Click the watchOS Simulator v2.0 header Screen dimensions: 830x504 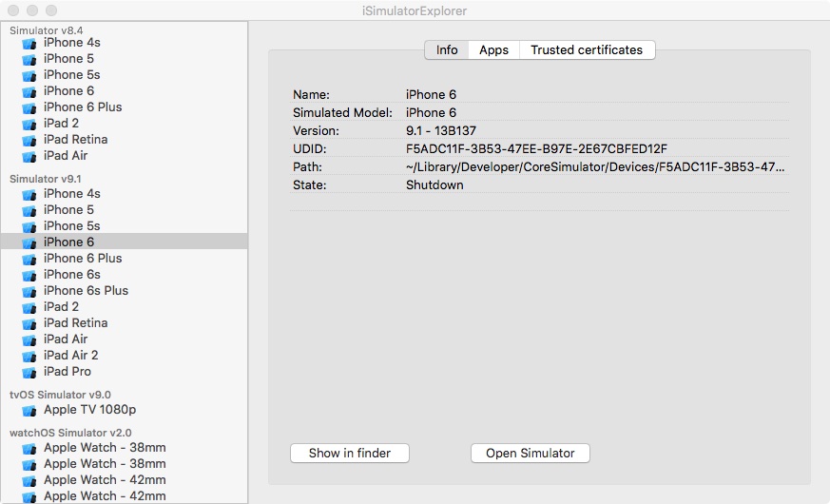(70, 433)
